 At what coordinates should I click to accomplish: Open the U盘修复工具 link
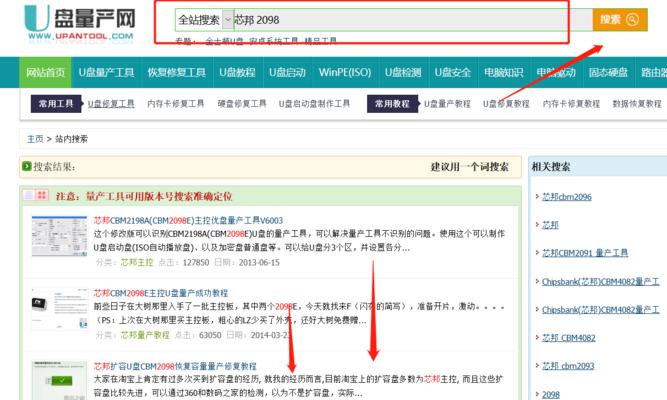point(111,103)
